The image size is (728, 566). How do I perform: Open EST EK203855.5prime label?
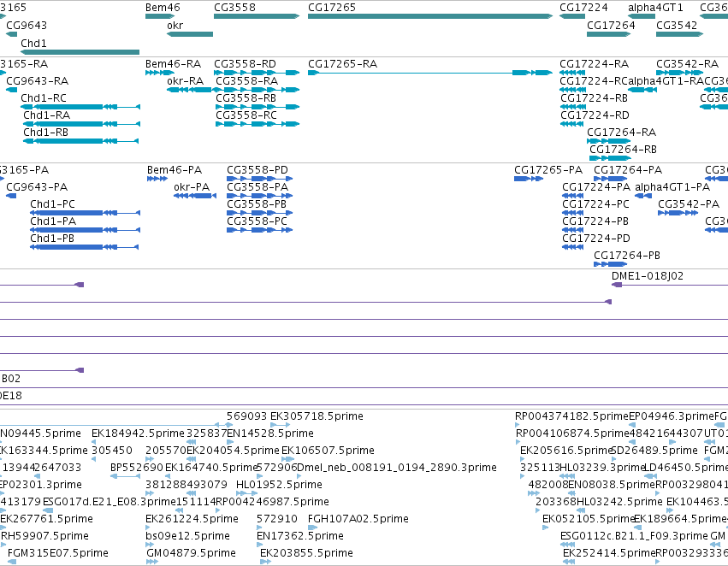[306, 553]
